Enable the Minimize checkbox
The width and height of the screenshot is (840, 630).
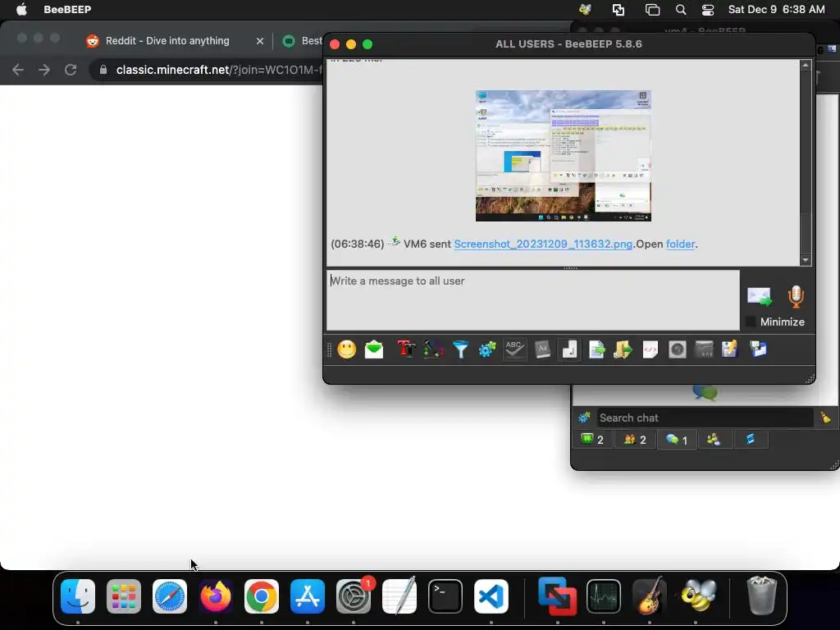pos(751,322)
